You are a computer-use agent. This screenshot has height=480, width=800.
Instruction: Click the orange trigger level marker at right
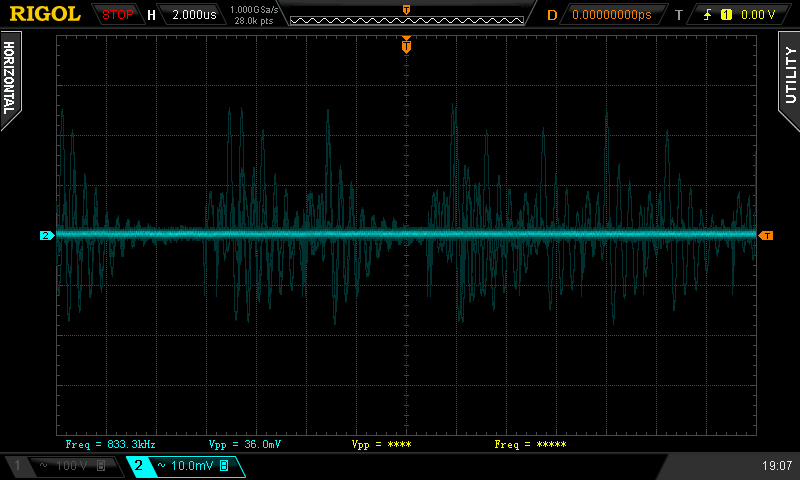(766, 235)
